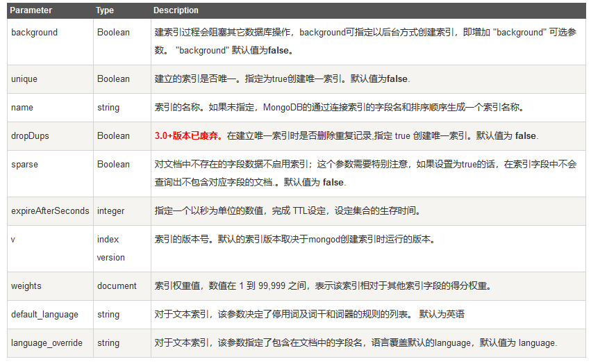The width and height of the screenshot is (591, 364).
Task: Select the language_override parameter cell
Action: (x=47, y=342)
